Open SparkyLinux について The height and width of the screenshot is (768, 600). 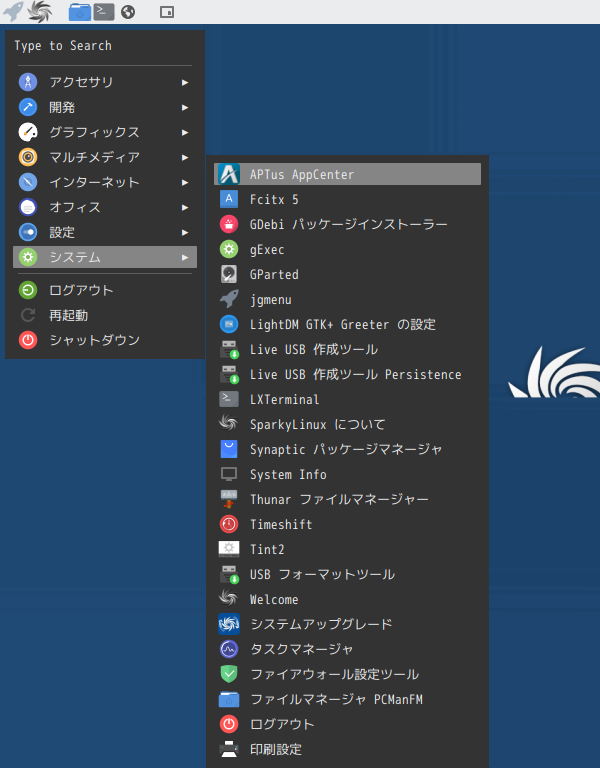(347, 424)
